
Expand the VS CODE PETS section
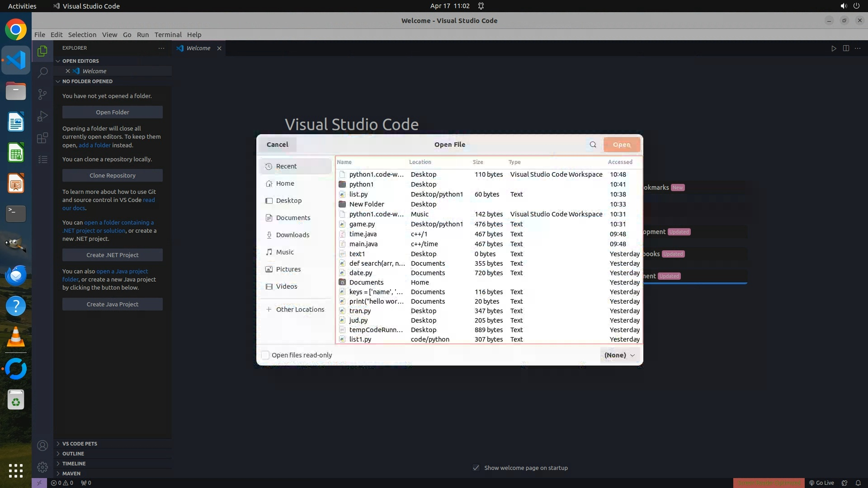80,444
